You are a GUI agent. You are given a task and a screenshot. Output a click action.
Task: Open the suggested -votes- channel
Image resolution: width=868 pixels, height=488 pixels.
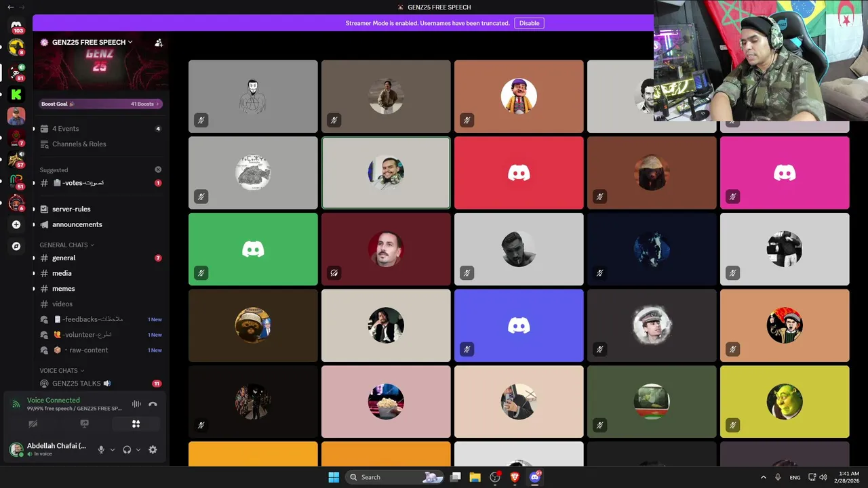coord(100,183)
